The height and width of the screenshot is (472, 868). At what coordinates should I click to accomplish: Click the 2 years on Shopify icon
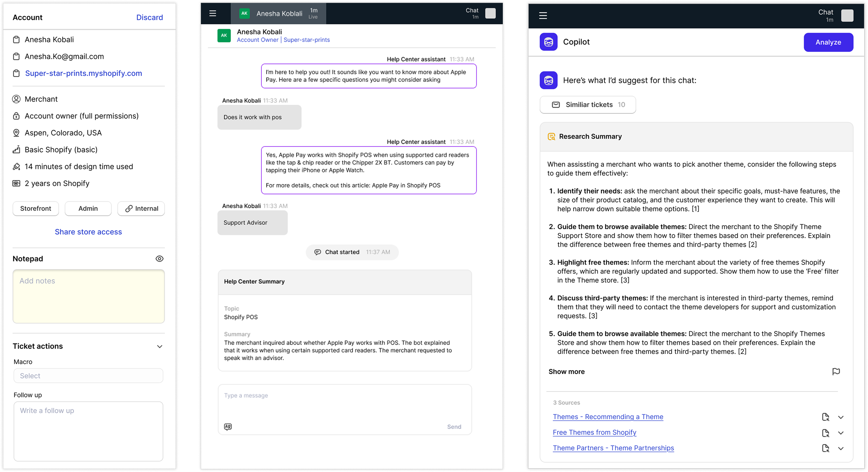(x=16, y=183)
